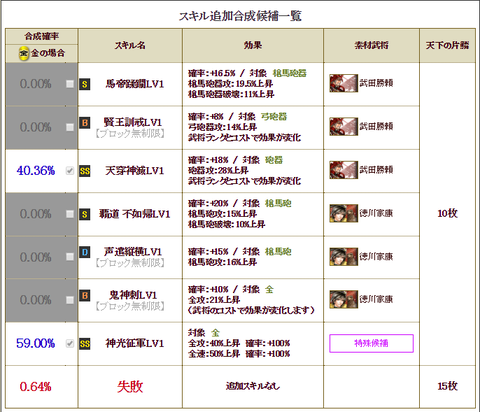Viewport: 480px width, 412px height.
Task: Click the D rank icon beside 声遣縦横LV1
Action: point(85,252)
